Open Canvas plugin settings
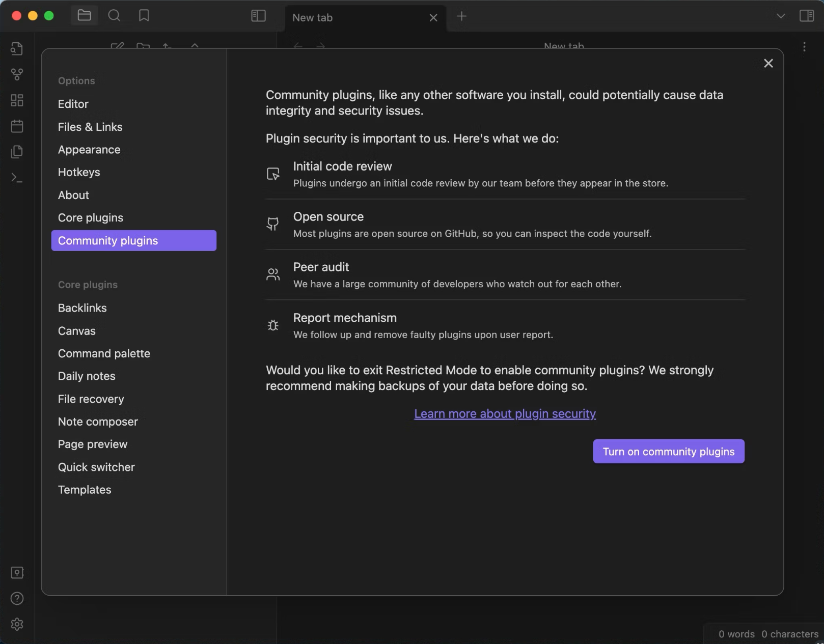The image size is (824, 644). click(134, 331)
